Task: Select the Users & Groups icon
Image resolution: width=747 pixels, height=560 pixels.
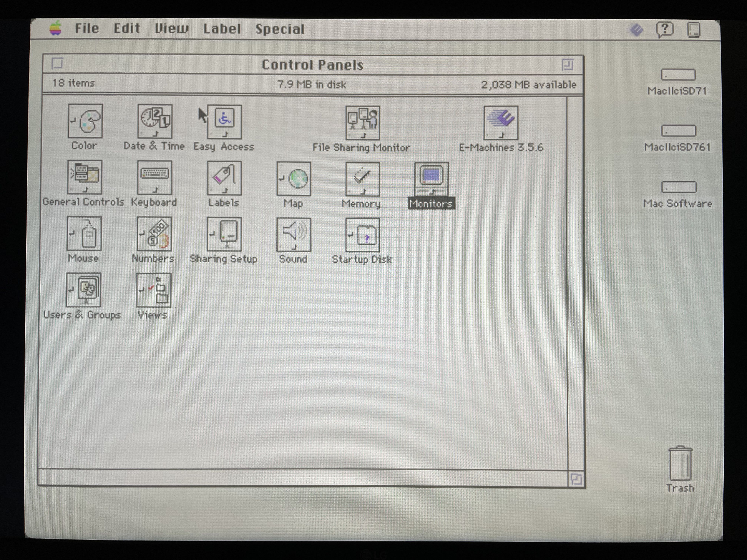Action: [x=84, y=290]
